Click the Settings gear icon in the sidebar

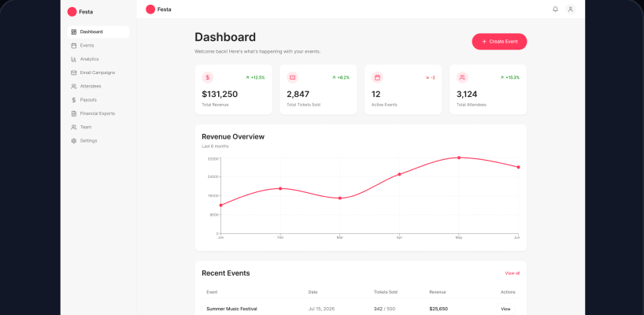point(73,140)
